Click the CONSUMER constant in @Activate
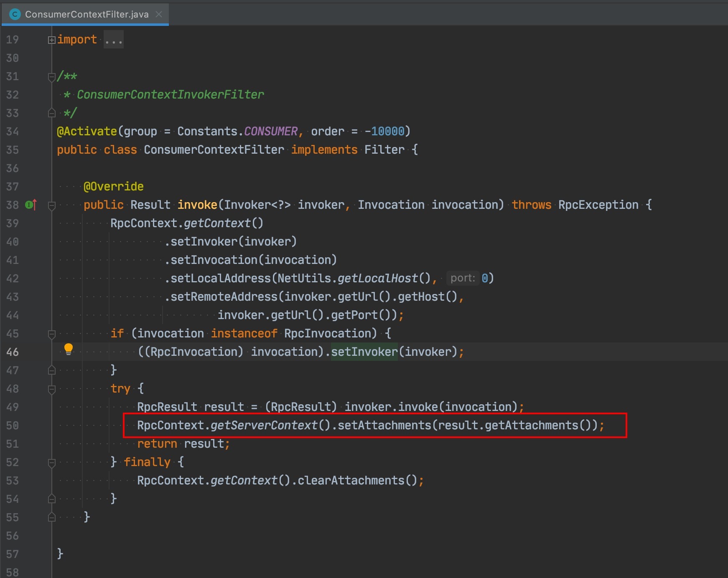The height and width of the screenshot is (578, 728). tap(270, 131)
